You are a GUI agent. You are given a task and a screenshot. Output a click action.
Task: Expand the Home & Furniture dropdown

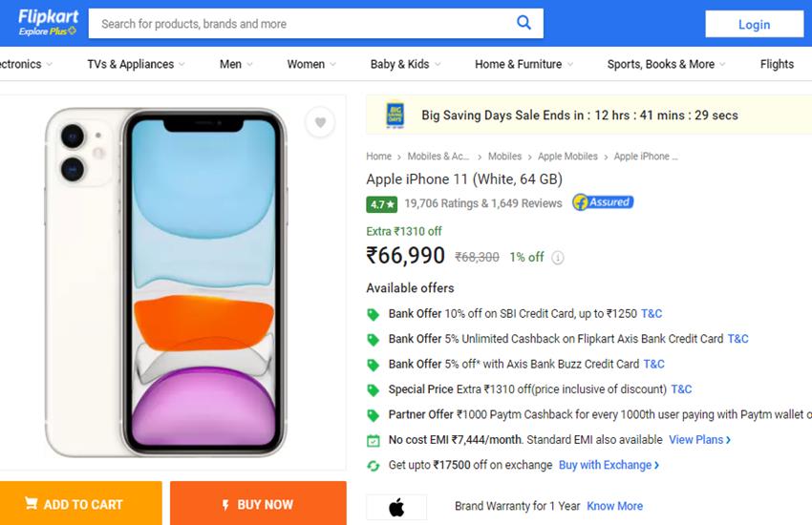(524, 64)
